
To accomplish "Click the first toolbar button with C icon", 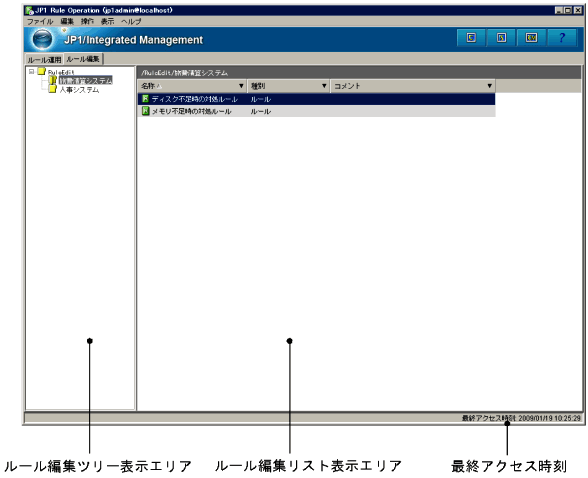I will [x=471, y=37].
